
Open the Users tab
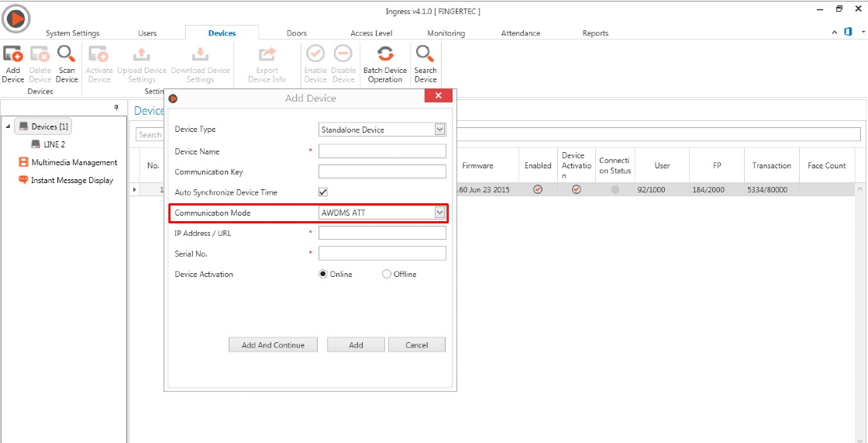[147, 33]
